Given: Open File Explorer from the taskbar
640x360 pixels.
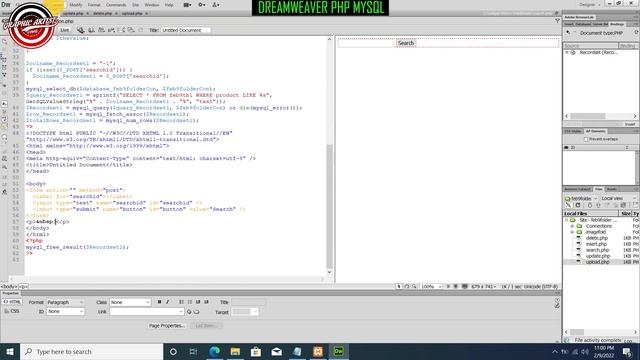Looking at the screenshot, I should (x=235, y=351).
